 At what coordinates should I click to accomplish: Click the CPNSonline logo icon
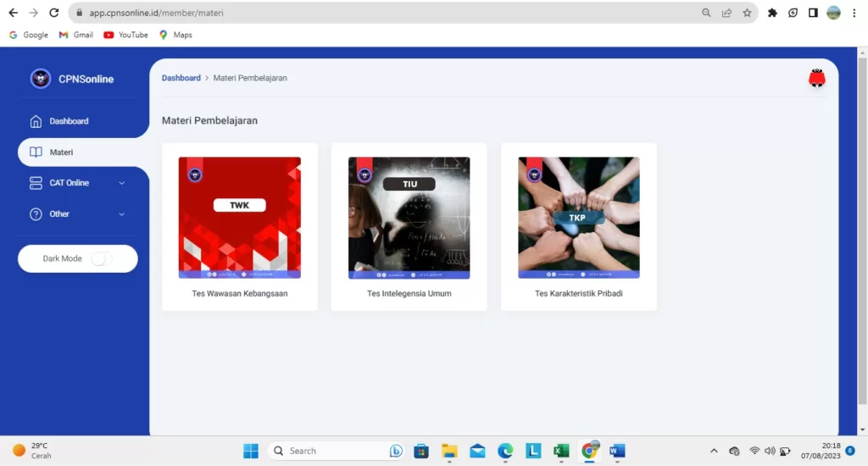click(x=41, y=79)
